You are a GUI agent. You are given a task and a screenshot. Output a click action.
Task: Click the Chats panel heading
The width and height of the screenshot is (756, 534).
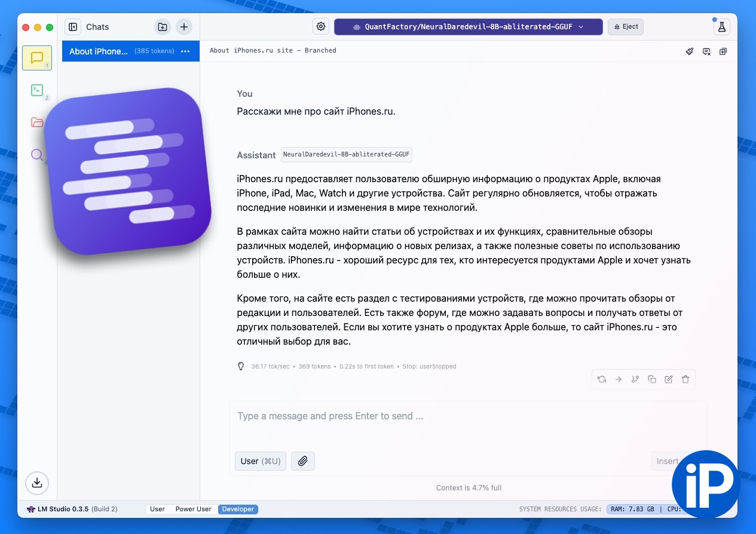tap(97, 27)
